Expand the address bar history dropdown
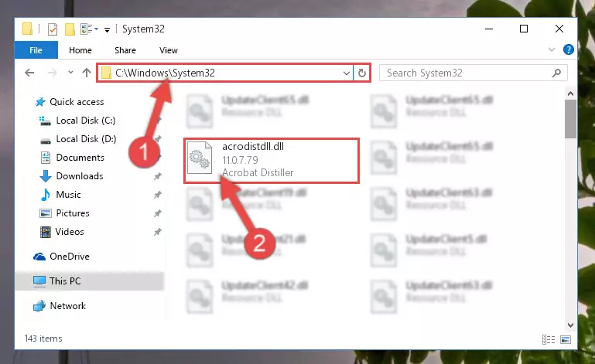This screenshot has width=595, height=364. (x=346, y=73)
